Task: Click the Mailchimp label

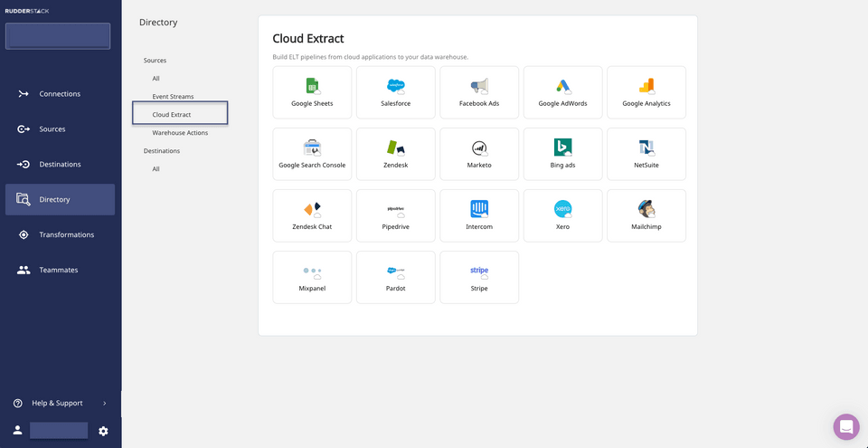Action: point(646,227)
